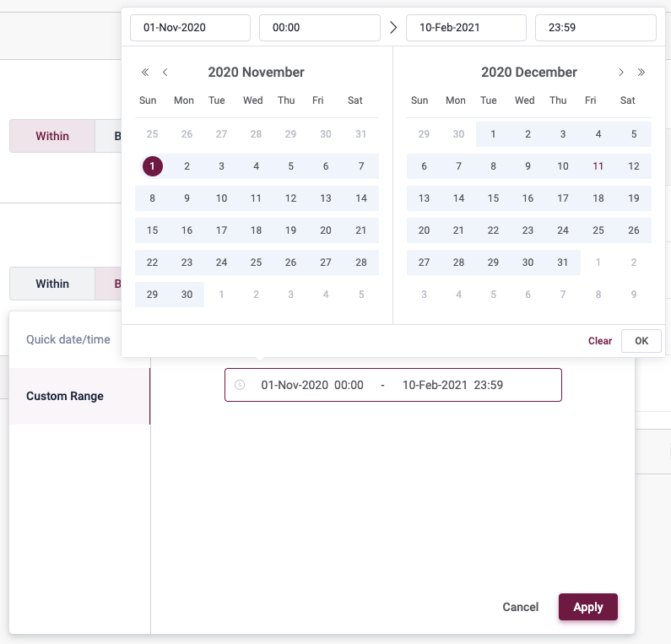Pick December 6 in December panel
This screenshot has height=644, width=671.
[424, 166]
